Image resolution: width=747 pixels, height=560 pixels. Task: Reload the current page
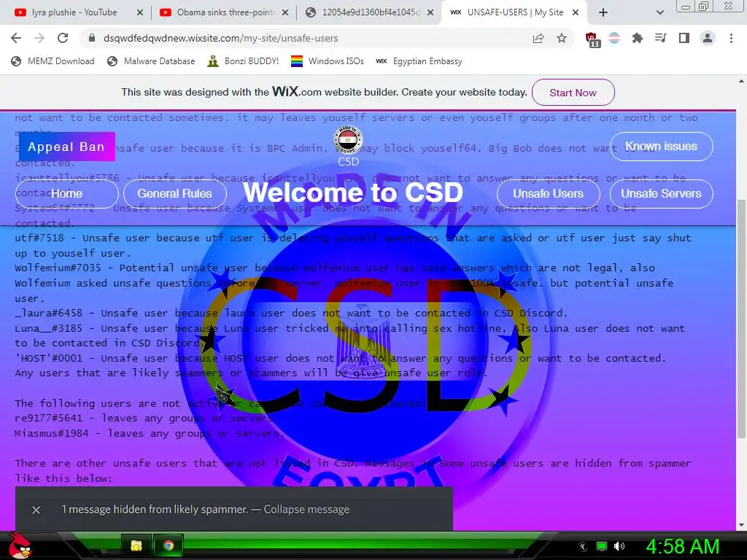[x=63, y=38]
